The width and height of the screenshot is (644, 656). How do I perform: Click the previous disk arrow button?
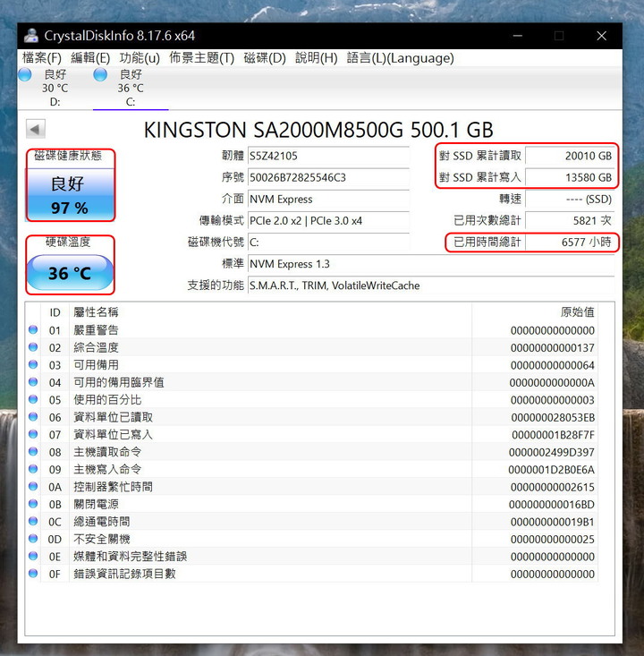tap(36, 129)
